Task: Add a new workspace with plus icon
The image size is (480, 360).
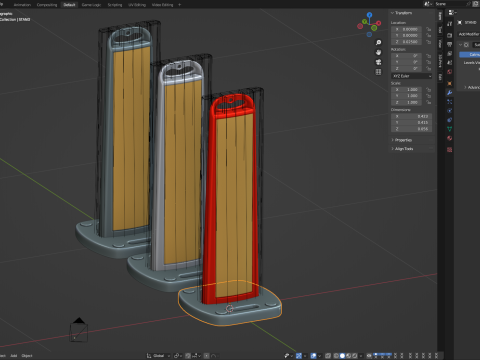Action: click(x=180, y=5)
